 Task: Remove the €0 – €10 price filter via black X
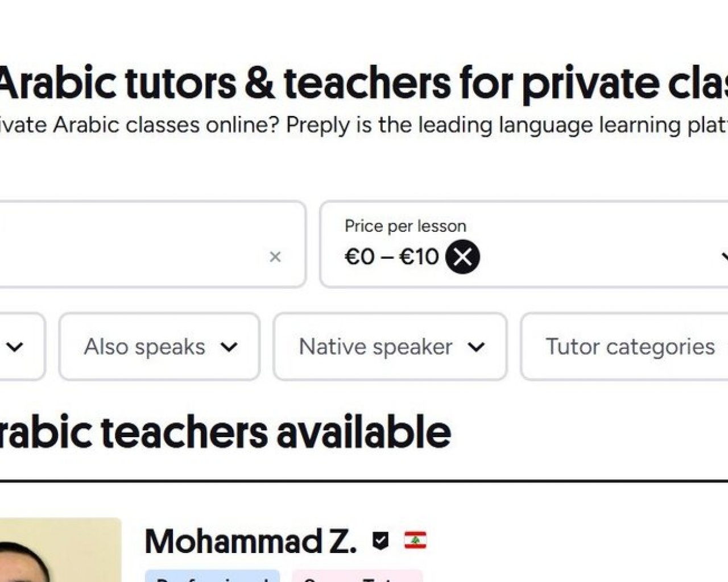(x=462, y=257)
